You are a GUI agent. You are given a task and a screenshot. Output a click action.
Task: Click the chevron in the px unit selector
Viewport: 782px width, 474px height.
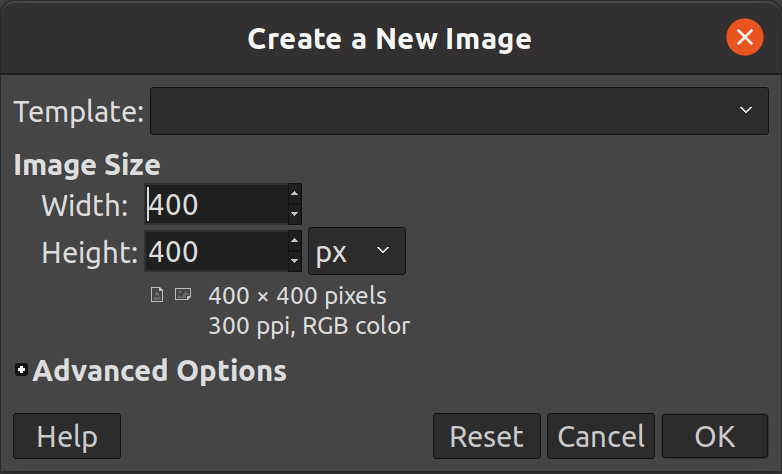[383, 250]
